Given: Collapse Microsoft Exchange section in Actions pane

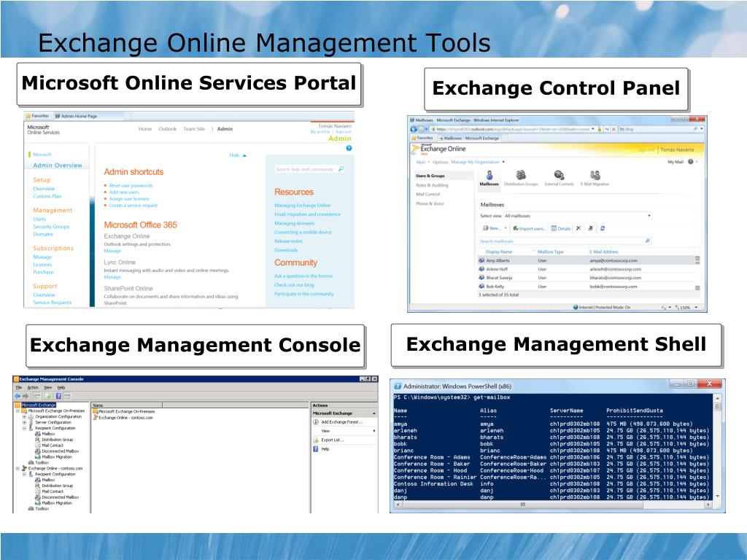Looking at the screenshot, I should click(373, 413).
